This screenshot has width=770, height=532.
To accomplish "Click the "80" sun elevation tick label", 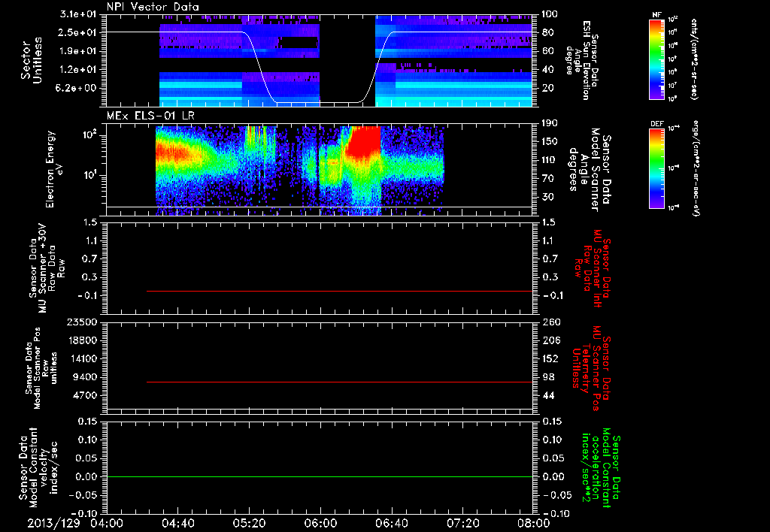I will tap(548, 32).
